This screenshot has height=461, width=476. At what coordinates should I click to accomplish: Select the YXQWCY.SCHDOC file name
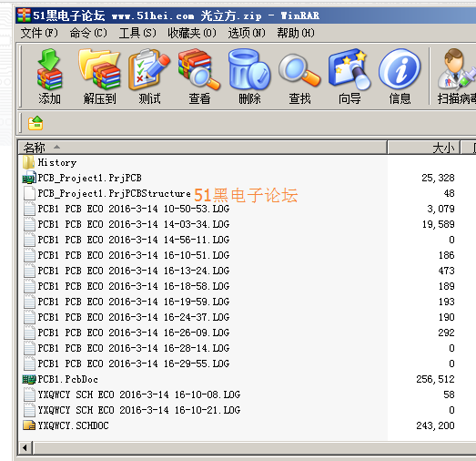click(x=73, y=425)
